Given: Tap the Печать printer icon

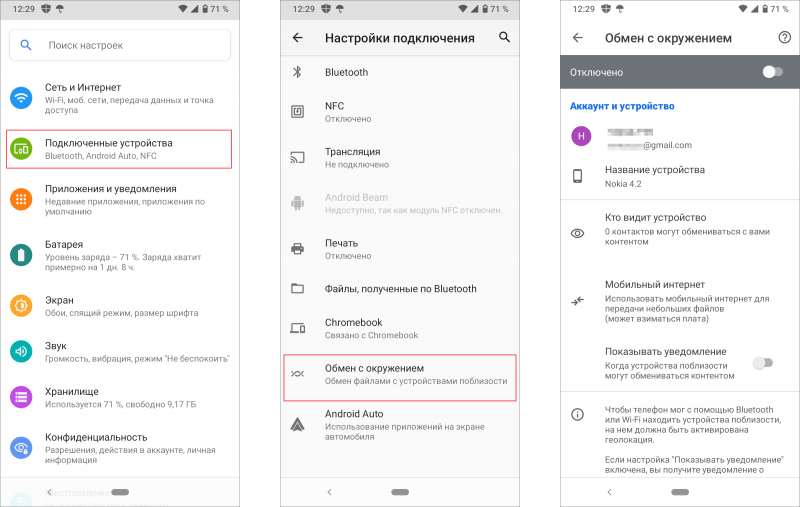Looking at the screenshot, I should (297, 249).
